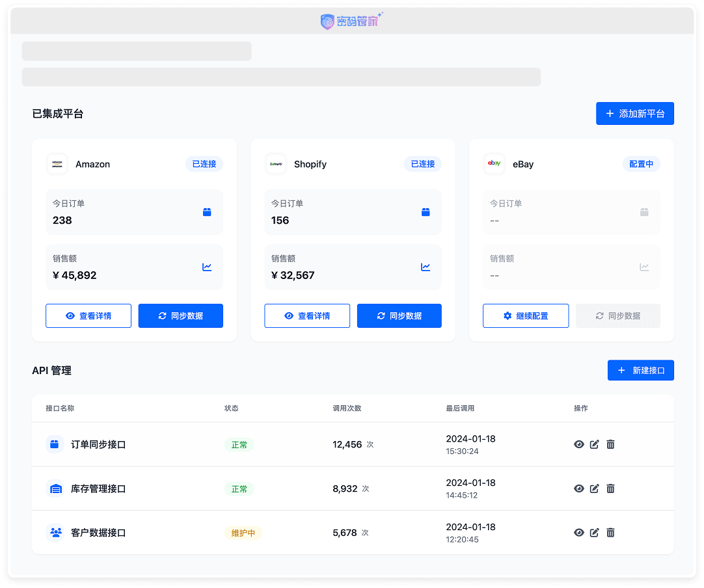The image size is (704, 588).
Task: Delete the 订单同步接口 row via trash icon
Action: [610, 444]
